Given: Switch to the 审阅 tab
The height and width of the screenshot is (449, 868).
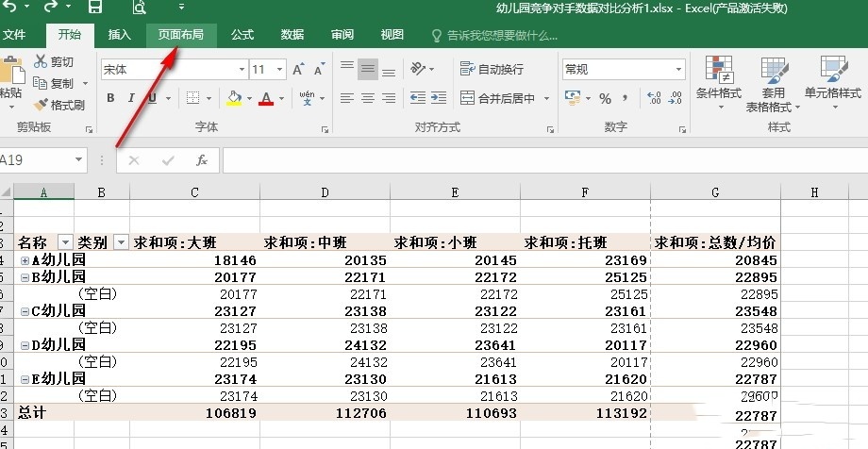Looking at the screenshot, I should click(342, 35).
